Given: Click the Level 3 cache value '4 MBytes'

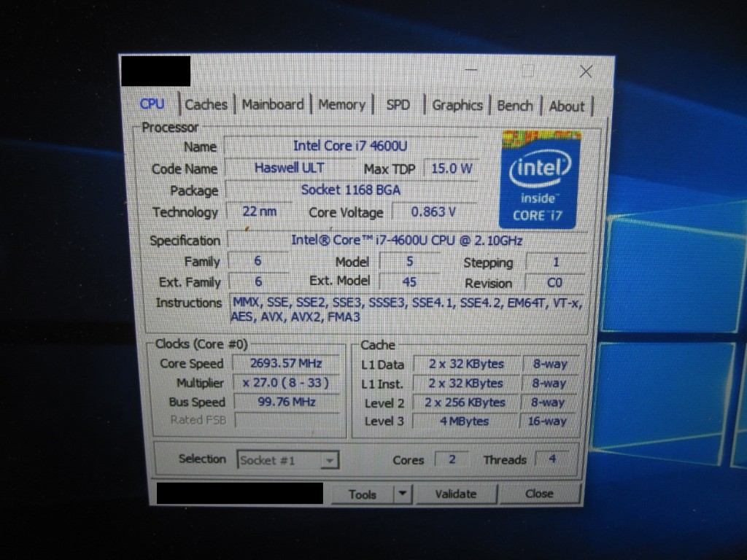Looking at the screenshot, I should (465, 421).
